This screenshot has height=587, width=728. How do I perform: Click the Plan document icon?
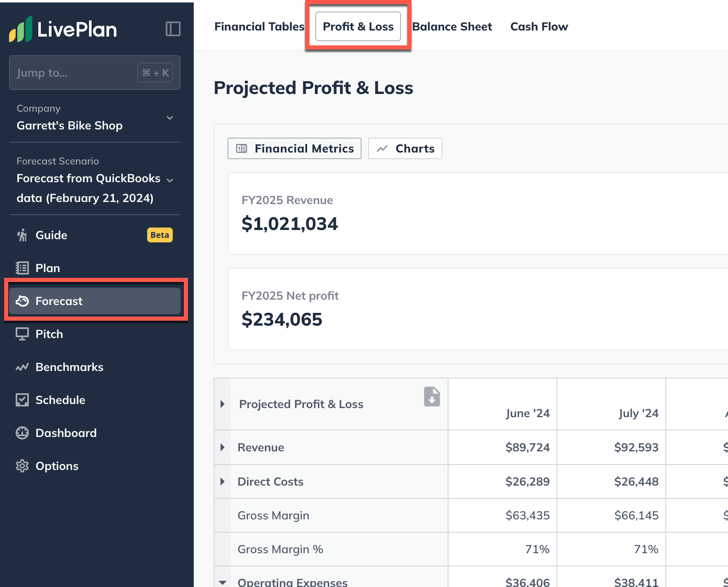pos(22,268)
